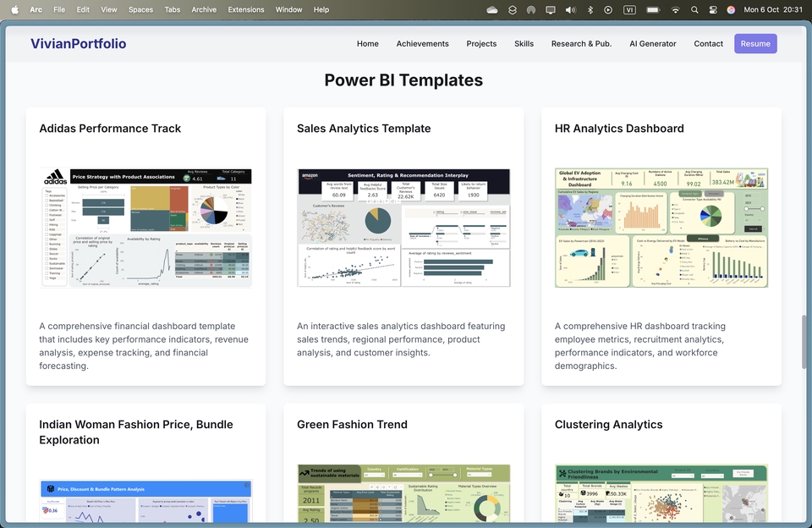Viewport: 812px width, 528px height.
Task: Open Wi-Fi status menu
Action: coord(675,9)
